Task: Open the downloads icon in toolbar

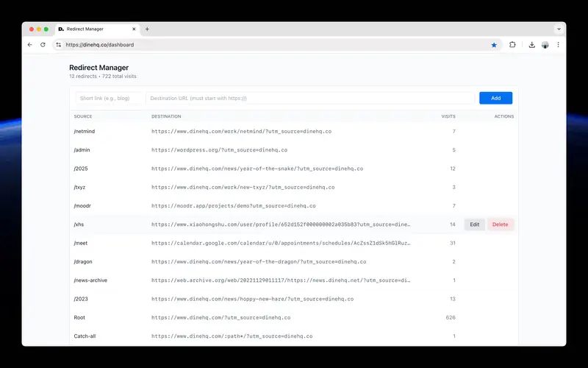Action: 531,45
